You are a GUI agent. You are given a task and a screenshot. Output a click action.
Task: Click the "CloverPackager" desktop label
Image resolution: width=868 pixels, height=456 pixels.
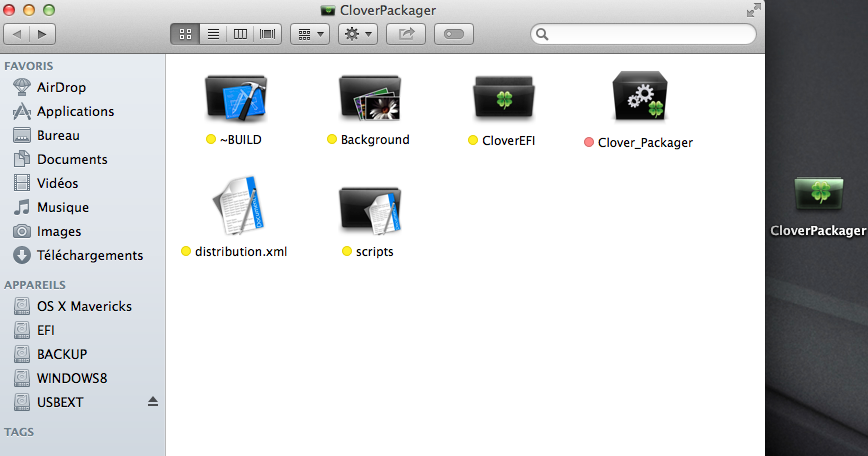coord(818,231)
